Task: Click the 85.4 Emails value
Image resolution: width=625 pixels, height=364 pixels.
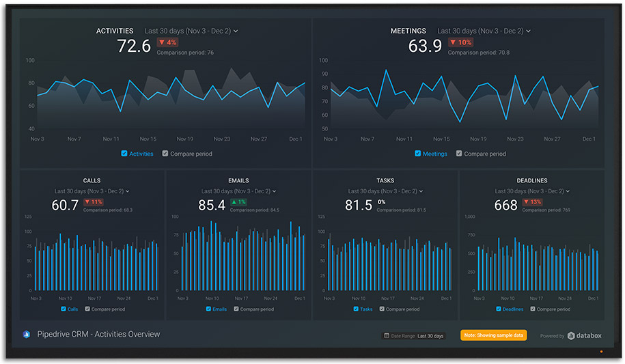Action: tap(212, 206)
